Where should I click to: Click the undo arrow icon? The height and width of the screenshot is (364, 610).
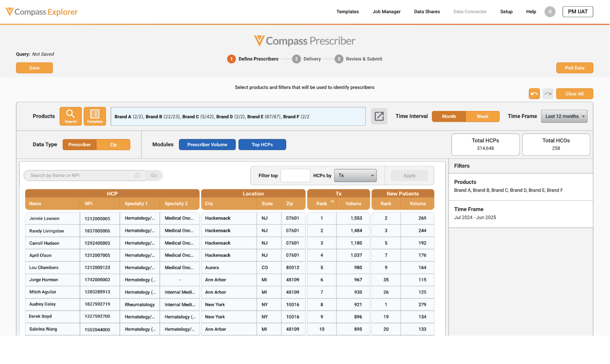pyautogui.click(x=534, y=94)
